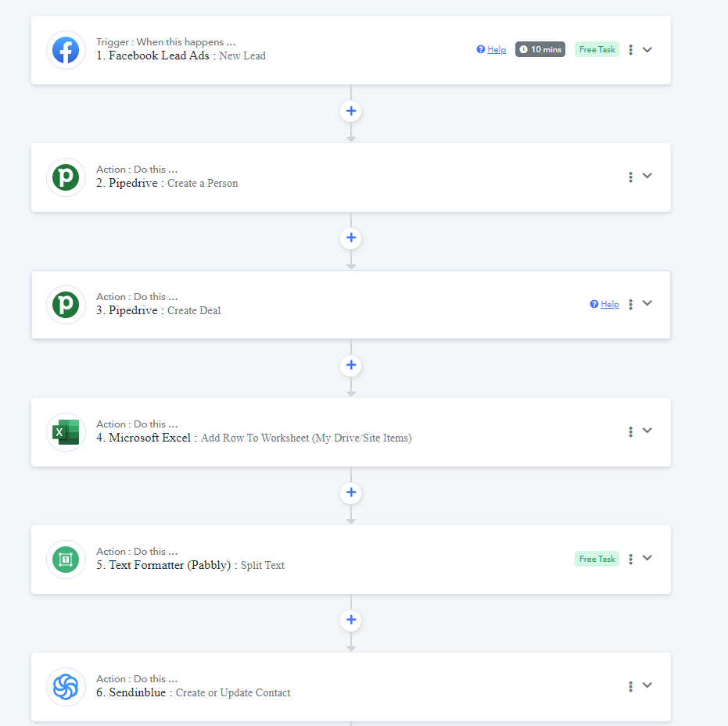This screenshot has height=726, width=728.
Task: Expand the Pipedrive Create Deal step
Action: (x=647, y=303)
